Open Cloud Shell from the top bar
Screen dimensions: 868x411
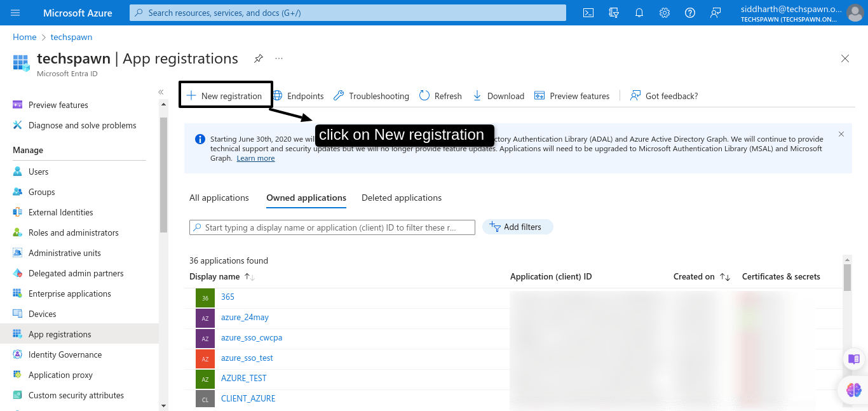[x=588, y=12]
